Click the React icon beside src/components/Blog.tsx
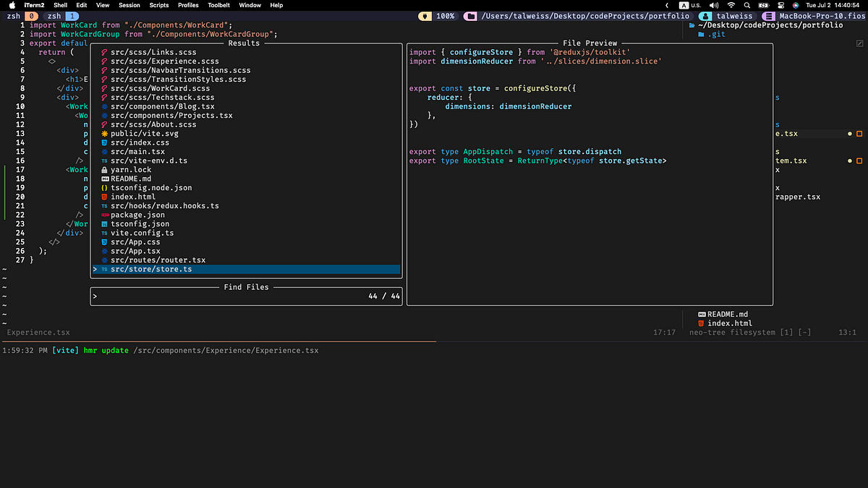 coord(103,106)
